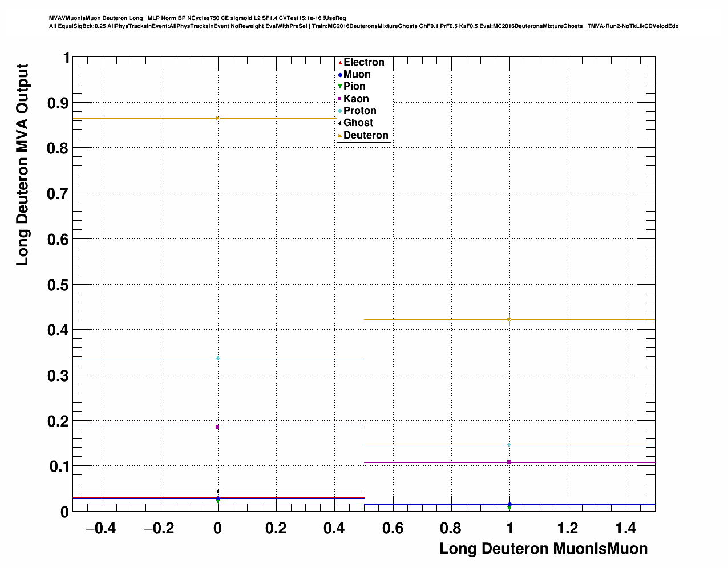Select the Muon legend label
728x568 pixels.
(x=357, y=75)
